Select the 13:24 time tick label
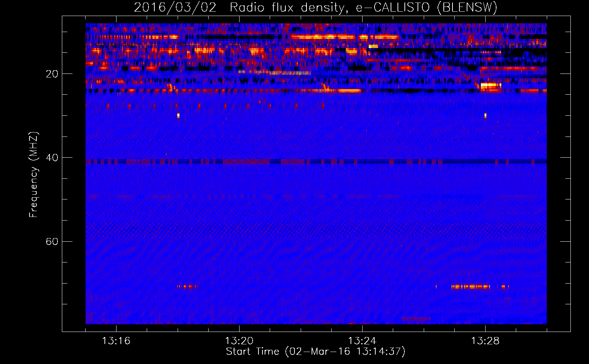The image size is (589, 364). click(362, 341)
